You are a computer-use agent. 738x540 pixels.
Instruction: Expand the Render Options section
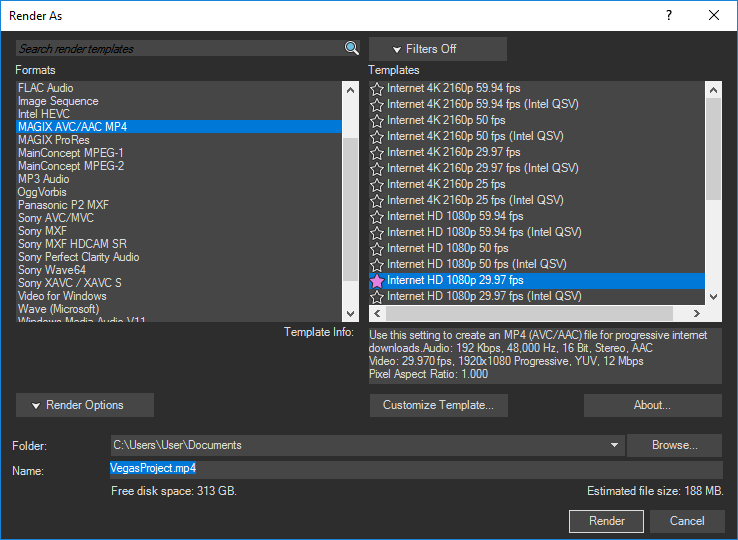85,405
